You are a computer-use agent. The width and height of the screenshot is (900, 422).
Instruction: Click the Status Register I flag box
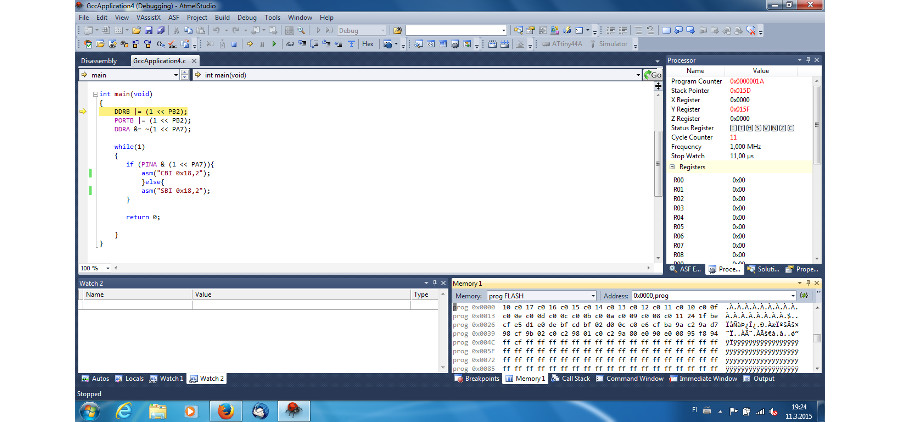[733, 128]
